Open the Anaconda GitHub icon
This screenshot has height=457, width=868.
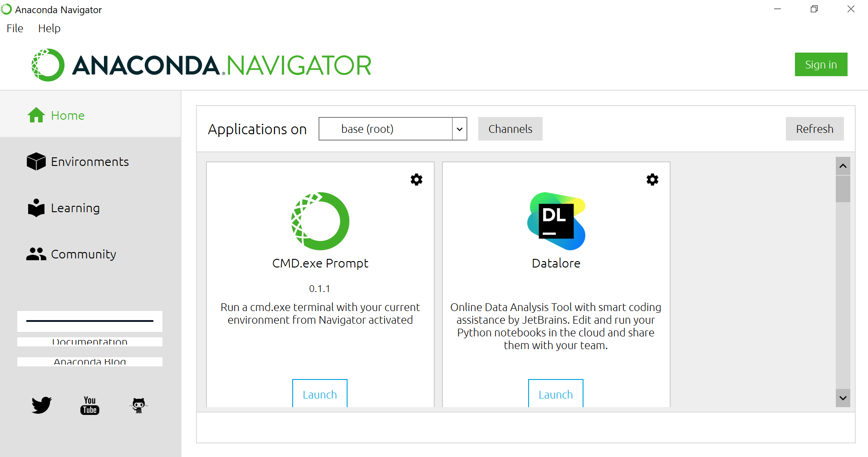139,405
